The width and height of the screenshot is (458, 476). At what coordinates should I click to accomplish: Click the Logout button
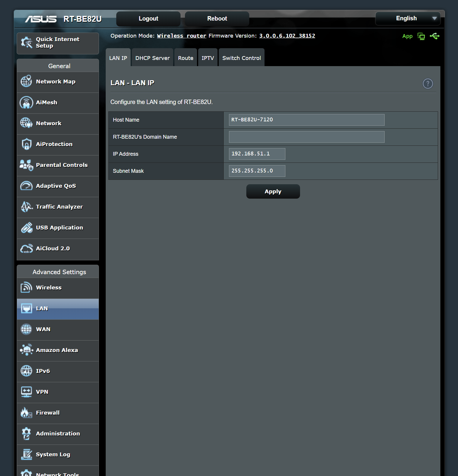[x=148, y=19]
